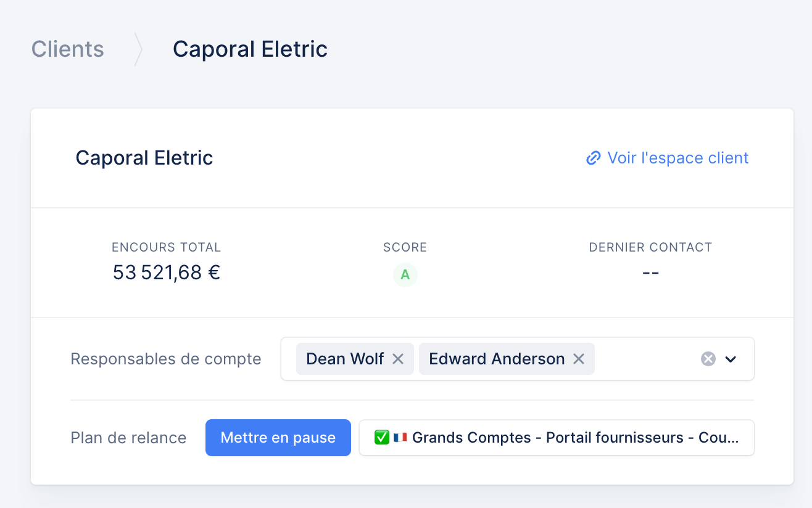
Task: Go back to Clients breadcrumb
Action: pyautogui.click(x=68, y=49)
